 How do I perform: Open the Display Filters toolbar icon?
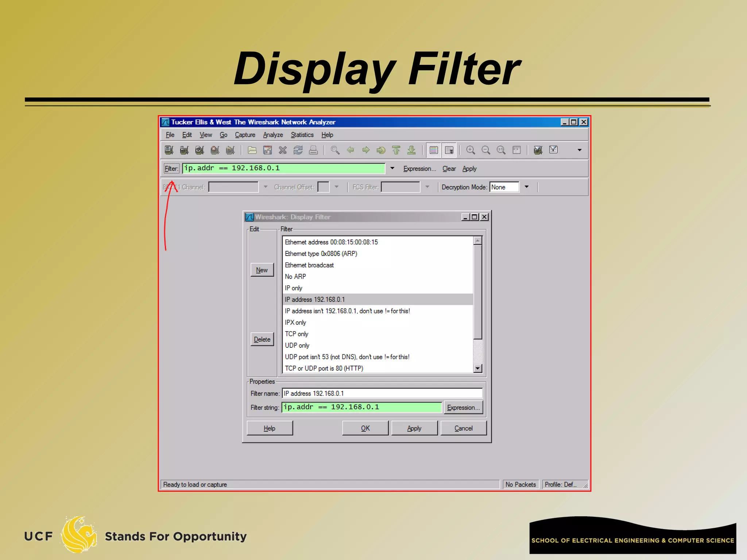pyautogui.click(x=553, y=150)
